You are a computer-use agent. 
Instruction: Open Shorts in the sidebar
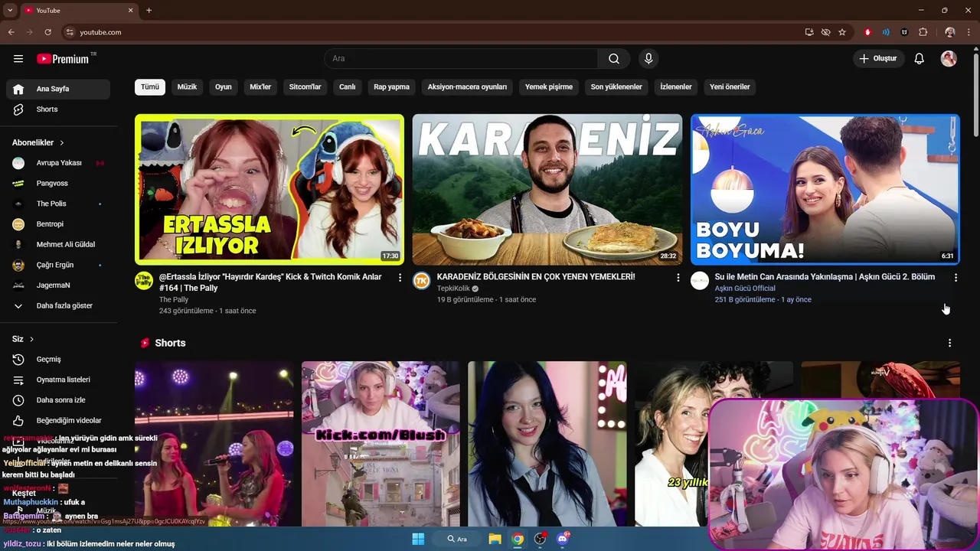tap(58, 109)
